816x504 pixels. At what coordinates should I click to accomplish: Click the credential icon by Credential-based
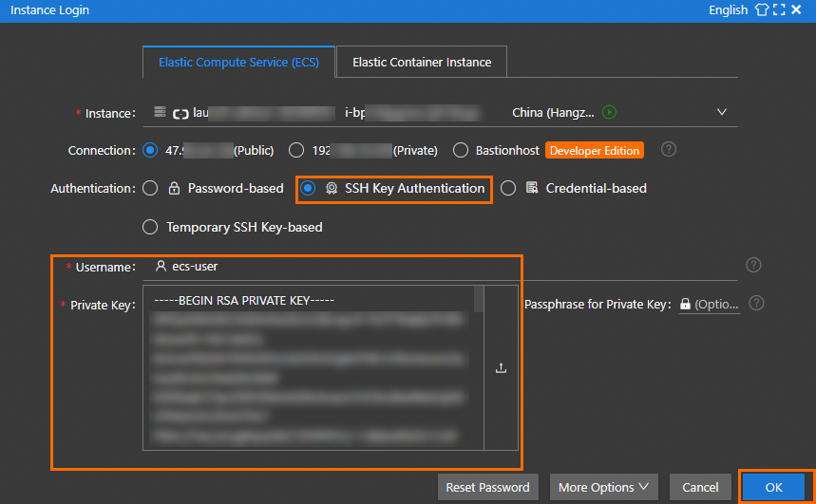532,187
